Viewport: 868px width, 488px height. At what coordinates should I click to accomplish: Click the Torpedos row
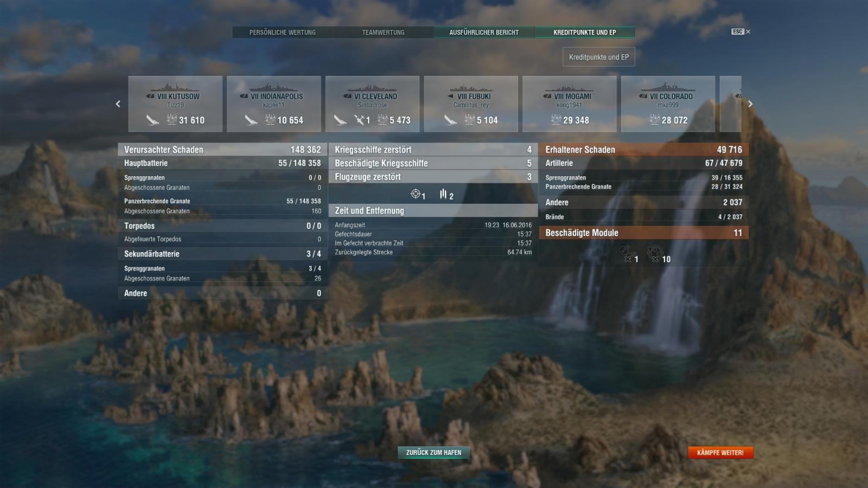point(222,226)
